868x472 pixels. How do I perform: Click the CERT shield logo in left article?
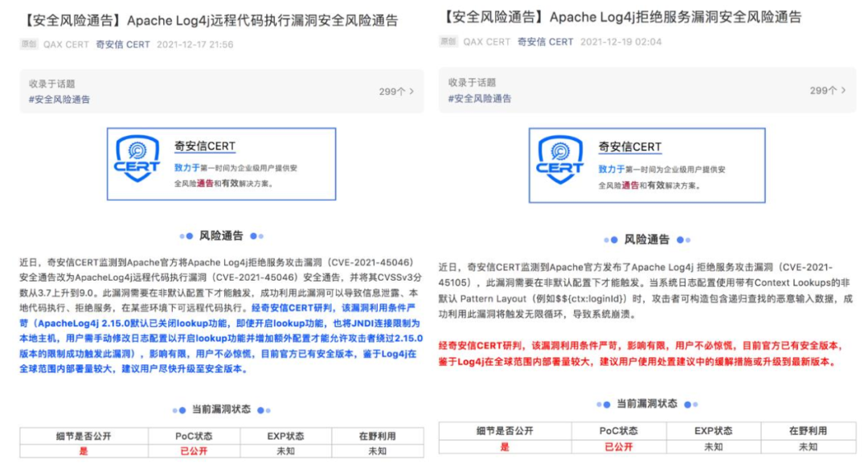tap(137, 159)
